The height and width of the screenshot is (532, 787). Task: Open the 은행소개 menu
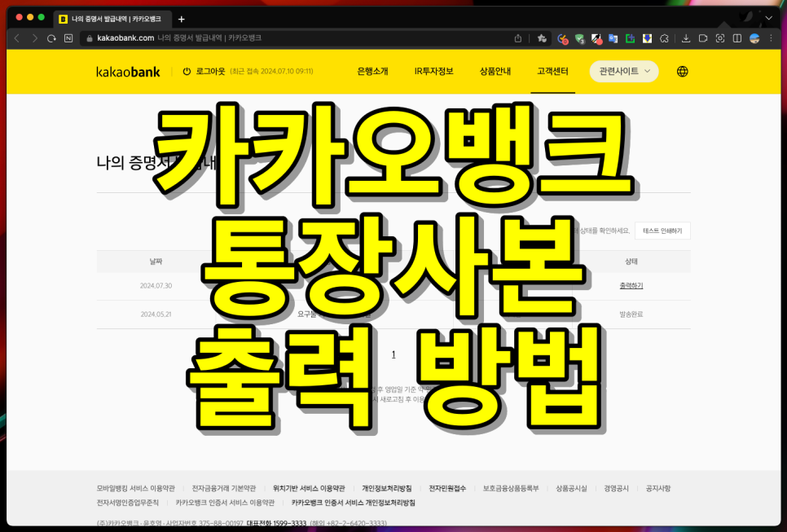coord(372,71)
